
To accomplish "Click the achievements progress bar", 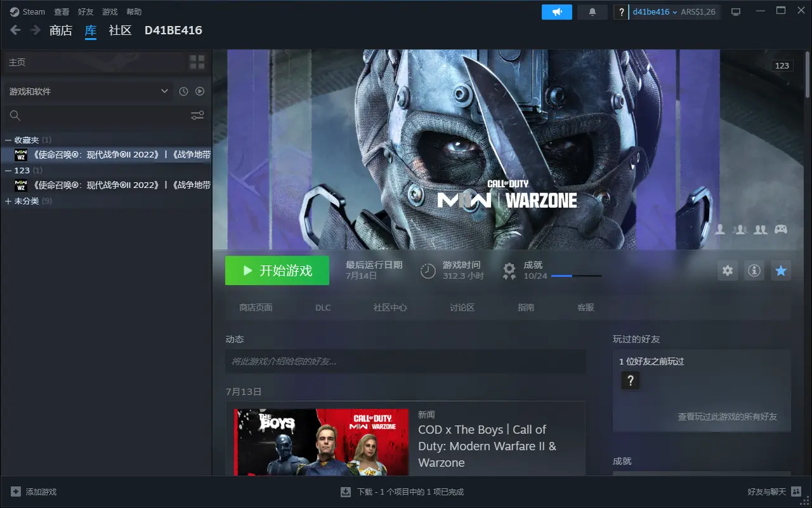I will pos(577,276).
